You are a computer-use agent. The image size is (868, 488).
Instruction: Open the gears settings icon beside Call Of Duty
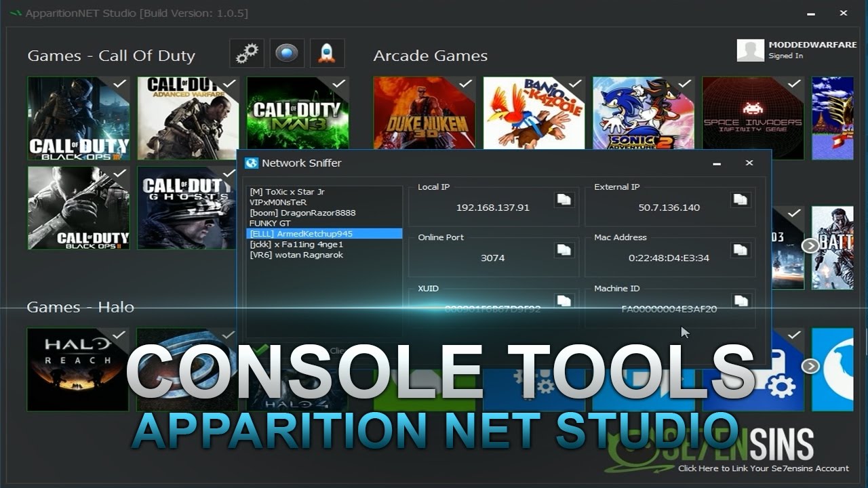247,53
